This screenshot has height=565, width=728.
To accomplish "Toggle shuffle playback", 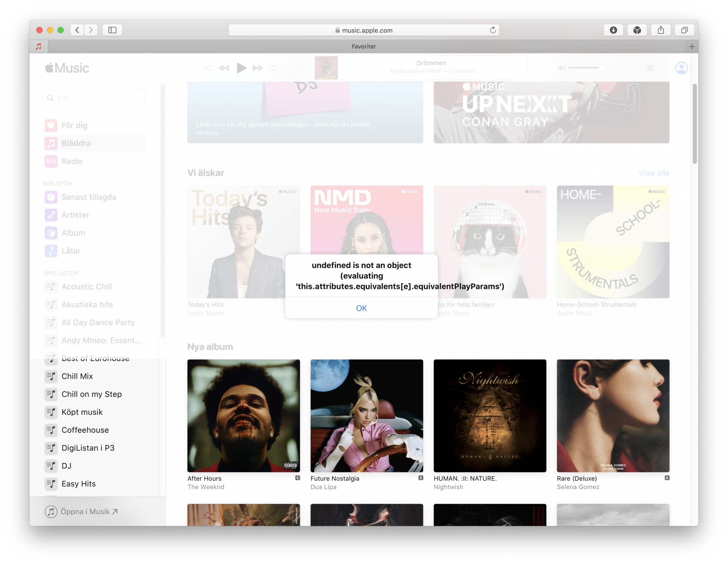I will (207, 68).
